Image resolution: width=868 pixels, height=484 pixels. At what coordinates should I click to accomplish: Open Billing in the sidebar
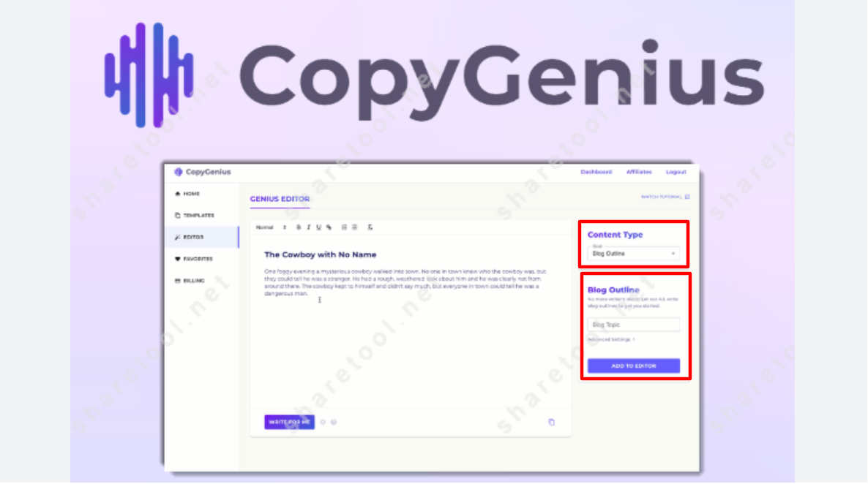tap(190, 281)
